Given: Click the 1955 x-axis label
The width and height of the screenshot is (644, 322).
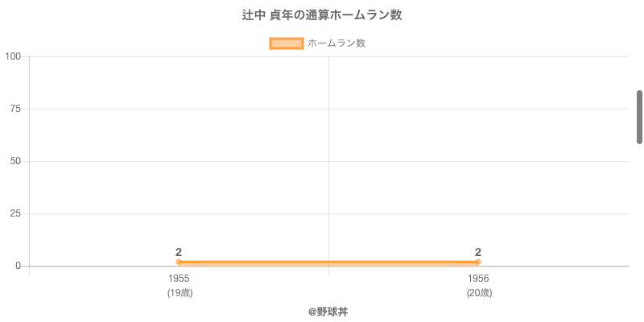Looking at the screenshot, I should 179,279.
